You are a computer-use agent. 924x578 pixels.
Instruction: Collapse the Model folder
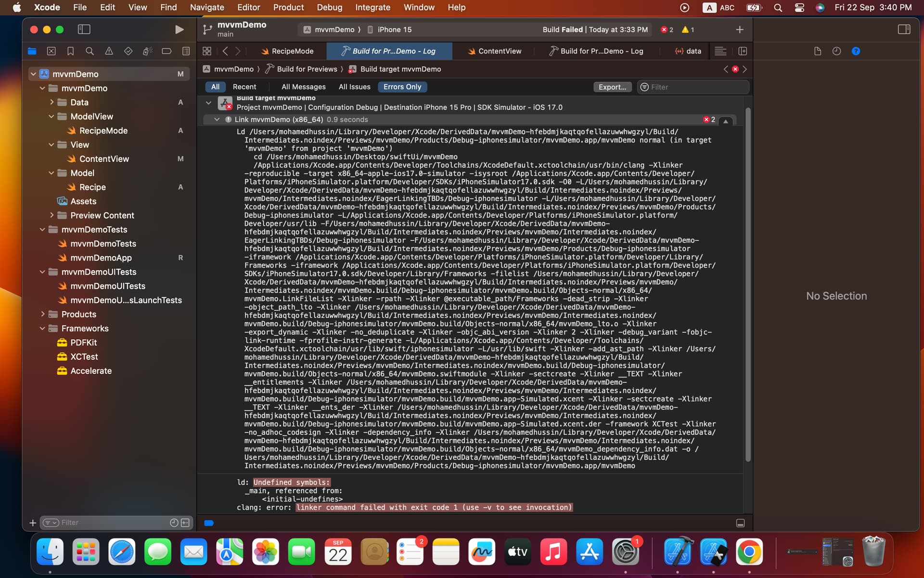click(51, 173)
